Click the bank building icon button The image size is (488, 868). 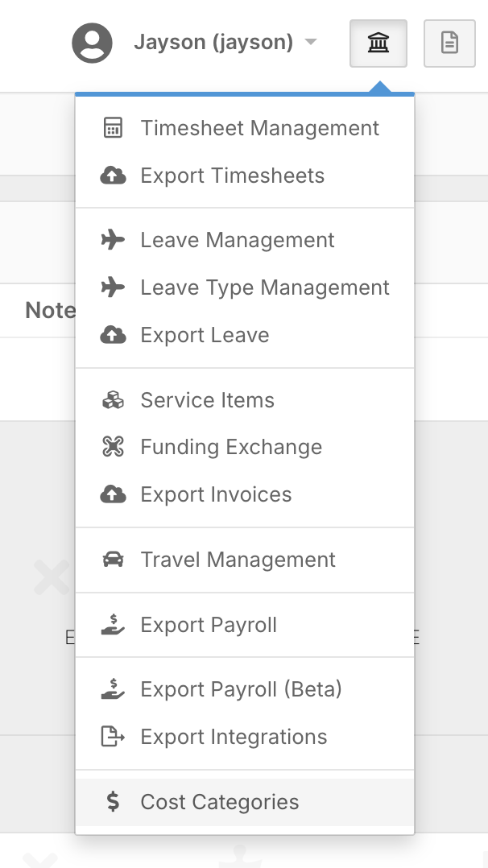coord(378,43)
